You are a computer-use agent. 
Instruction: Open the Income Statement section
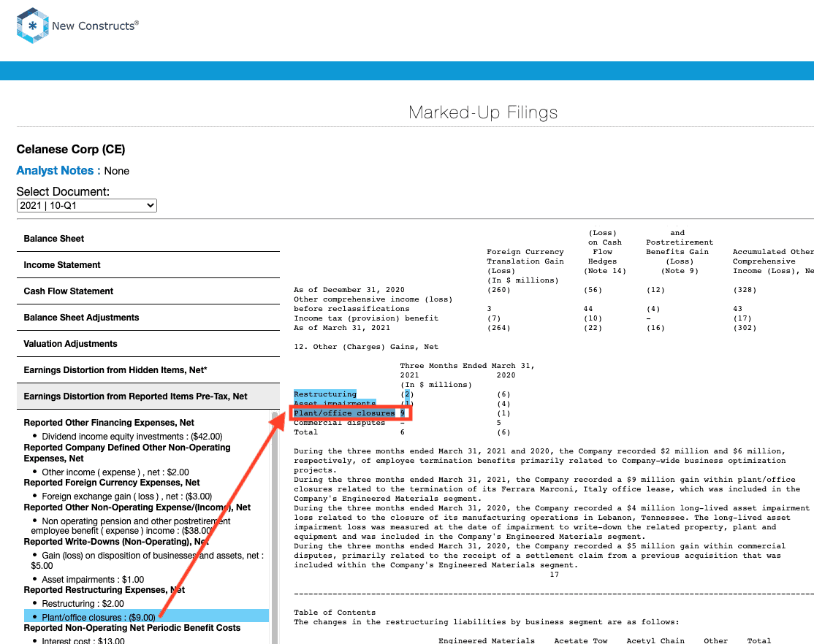(148, 265)
